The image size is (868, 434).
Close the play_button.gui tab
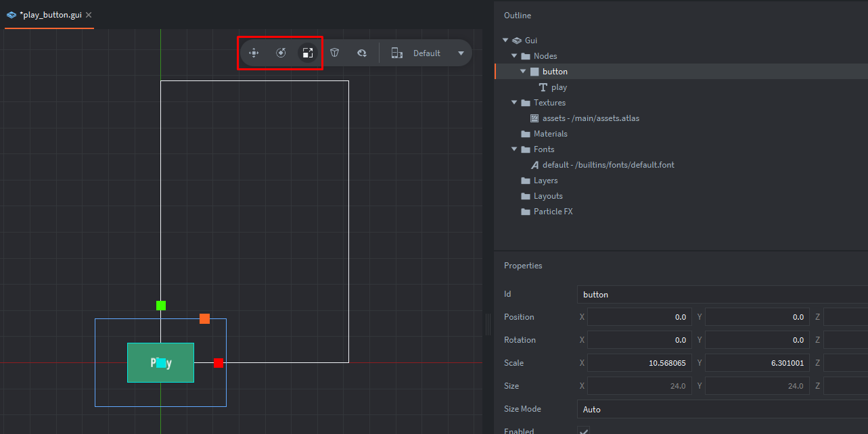pyautogui.click(x=89, y=15)
